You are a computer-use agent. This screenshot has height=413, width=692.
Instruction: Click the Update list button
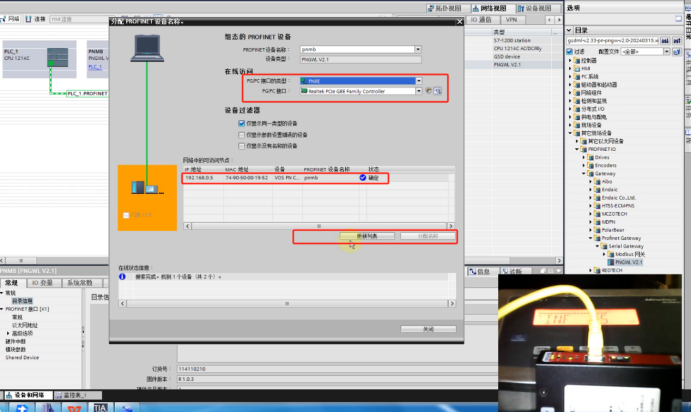(367, 236)
